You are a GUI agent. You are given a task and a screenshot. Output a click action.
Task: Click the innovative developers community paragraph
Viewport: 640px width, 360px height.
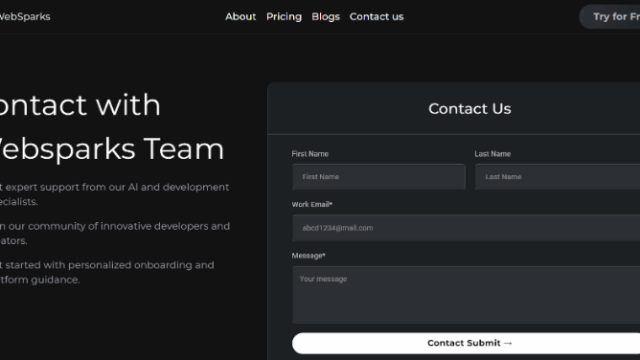click(115, 233)
